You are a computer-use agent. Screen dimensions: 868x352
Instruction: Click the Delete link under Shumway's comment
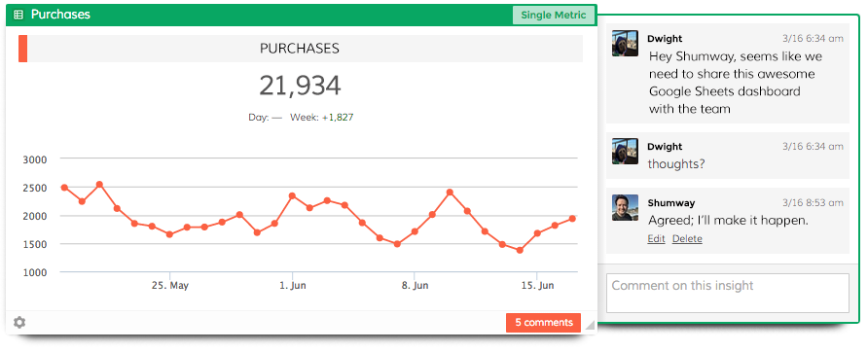pos(687,239)
